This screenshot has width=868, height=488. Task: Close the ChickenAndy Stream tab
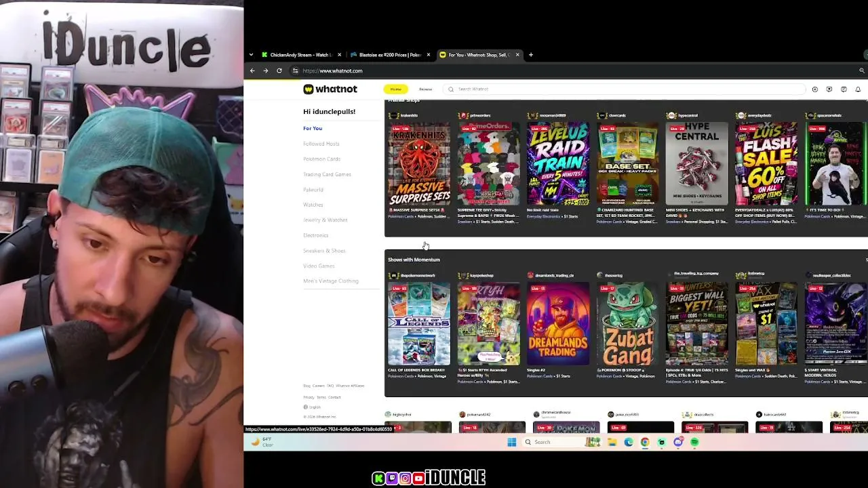click(339, 55)
